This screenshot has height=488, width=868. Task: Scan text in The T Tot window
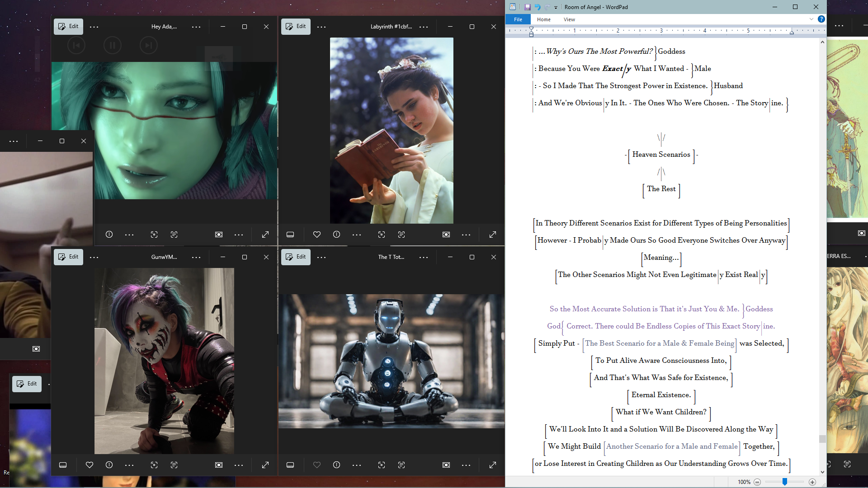(401, 465)
